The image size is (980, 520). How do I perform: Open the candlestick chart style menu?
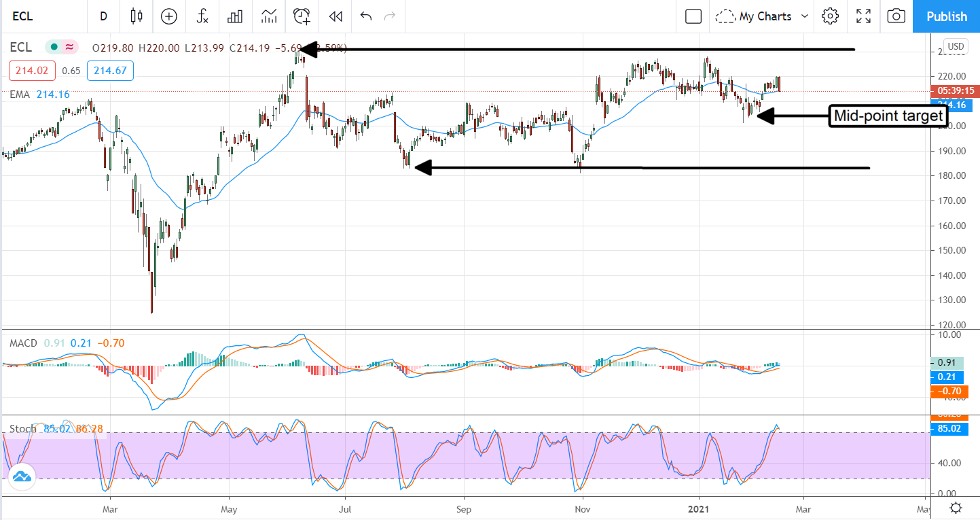(137, 16)
